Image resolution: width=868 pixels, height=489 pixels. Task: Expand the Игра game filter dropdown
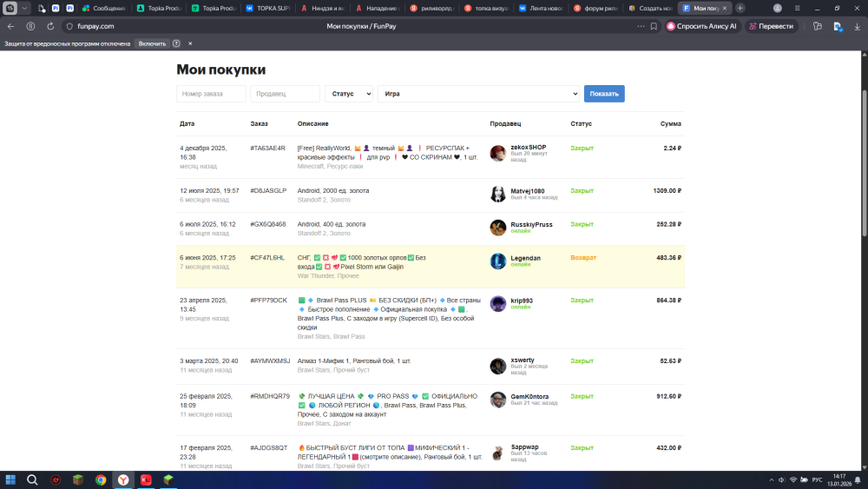pos(478,94)
